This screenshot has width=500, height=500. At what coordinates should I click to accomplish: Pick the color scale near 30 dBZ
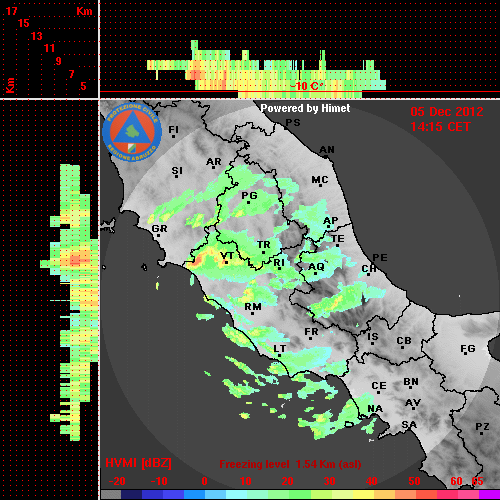coord(329,494)
